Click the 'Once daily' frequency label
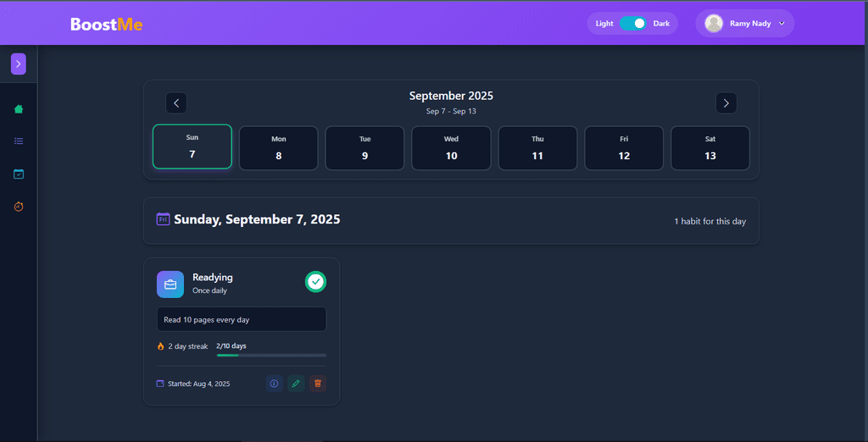This screenshot has height=442, width=868. click(209, 290)
